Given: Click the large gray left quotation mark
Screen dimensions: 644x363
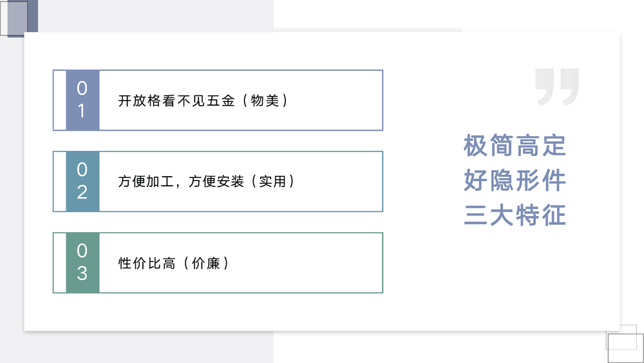Looking at the screenshot, I should pos(545,86).
